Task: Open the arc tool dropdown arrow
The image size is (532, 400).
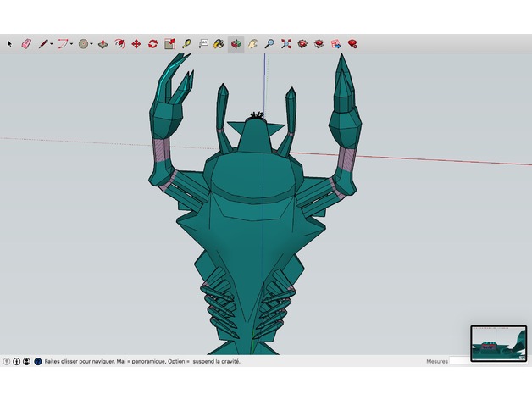Action: coord(71,44)
